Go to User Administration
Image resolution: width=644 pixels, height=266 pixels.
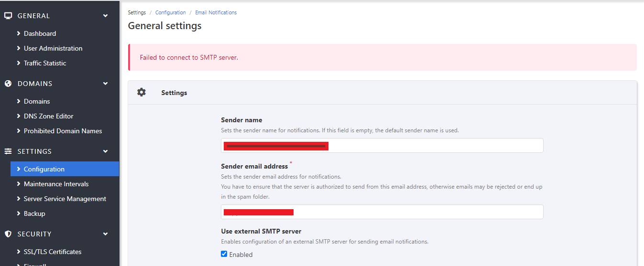click(x=53, y=48)
